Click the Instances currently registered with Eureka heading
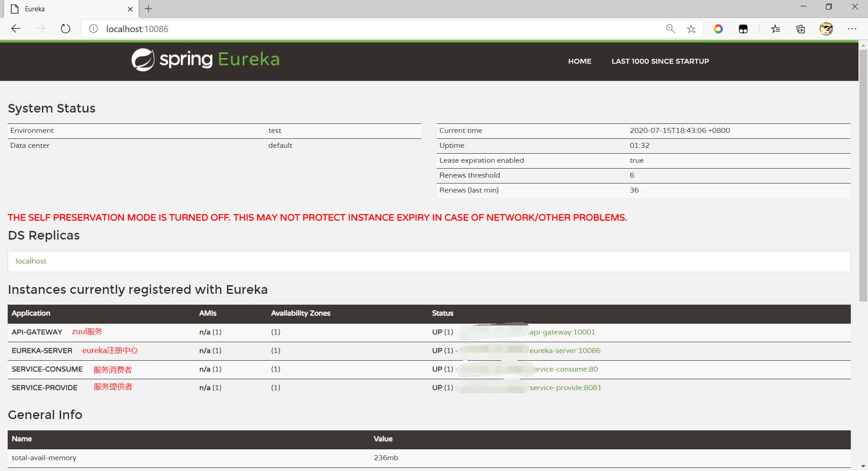868x471 pixels. click(x=137, y=290)
